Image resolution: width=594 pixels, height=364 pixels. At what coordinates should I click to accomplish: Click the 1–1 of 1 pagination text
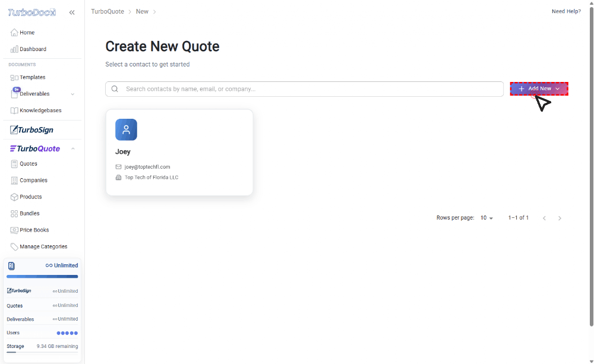pyautogui.click(x=518, y=218)
